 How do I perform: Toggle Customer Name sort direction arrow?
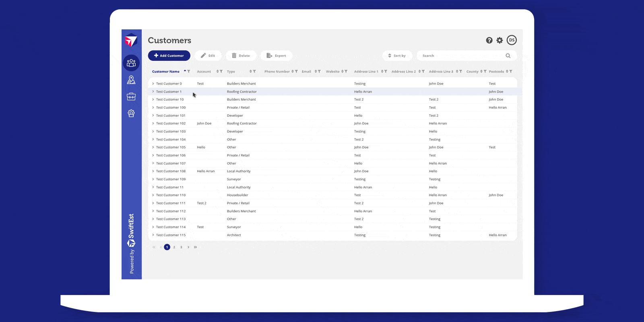[185, 71]
